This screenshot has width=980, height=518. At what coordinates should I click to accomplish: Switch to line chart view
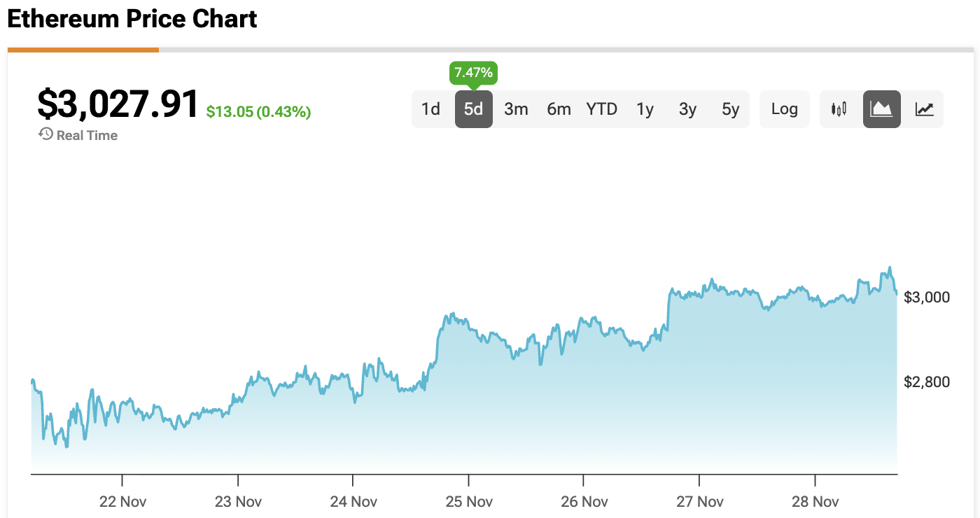(924, 109)
